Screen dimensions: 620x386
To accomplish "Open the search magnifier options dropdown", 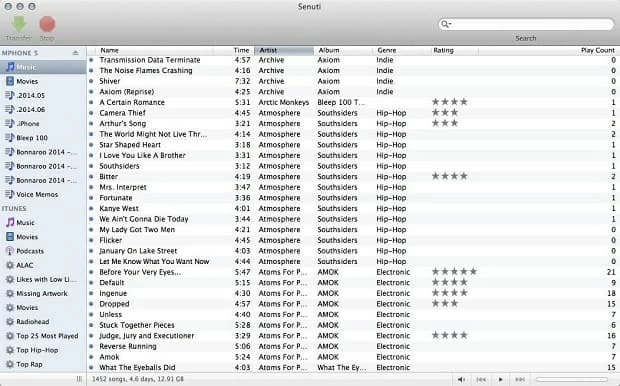I will tap(446, 24).
